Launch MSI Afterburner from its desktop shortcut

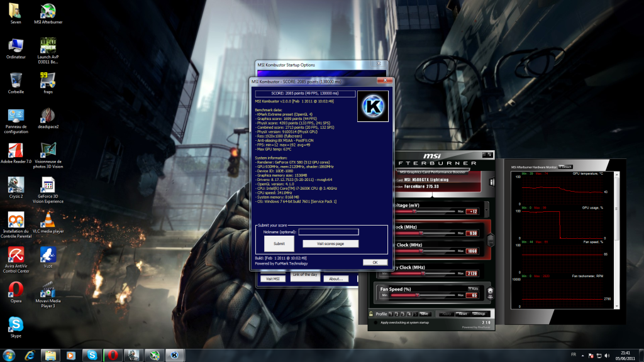coord(48,14)
